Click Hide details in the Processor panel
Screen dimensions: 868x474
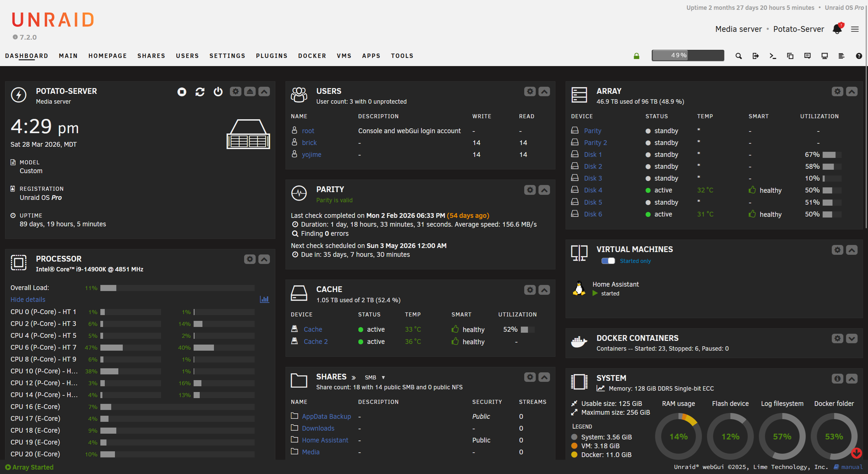pos(28,300)
